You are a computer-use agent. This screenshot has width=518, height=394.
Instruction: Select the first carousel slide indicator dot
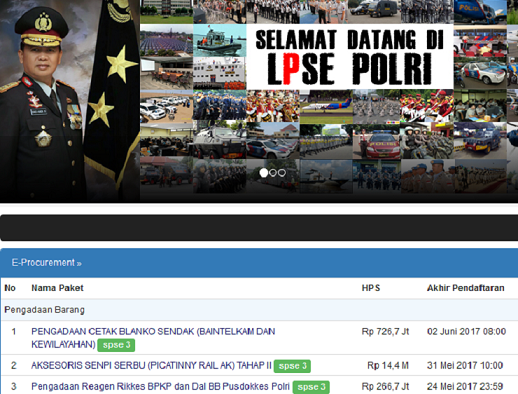(264, 173)
